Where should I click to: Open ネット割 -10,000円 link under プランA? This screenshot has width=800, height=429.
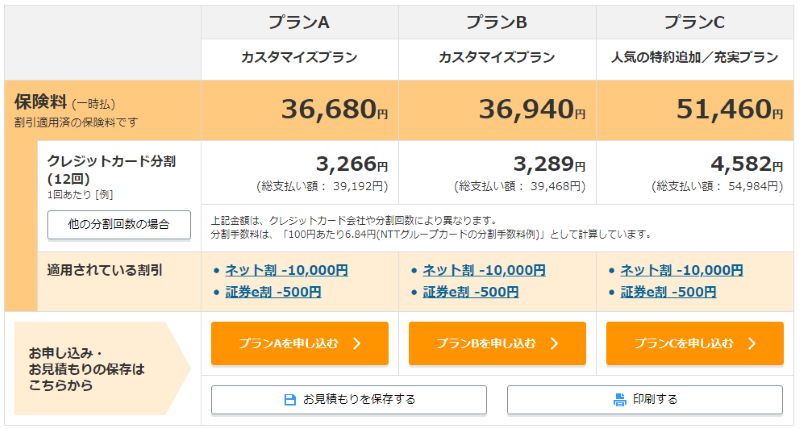286,270
